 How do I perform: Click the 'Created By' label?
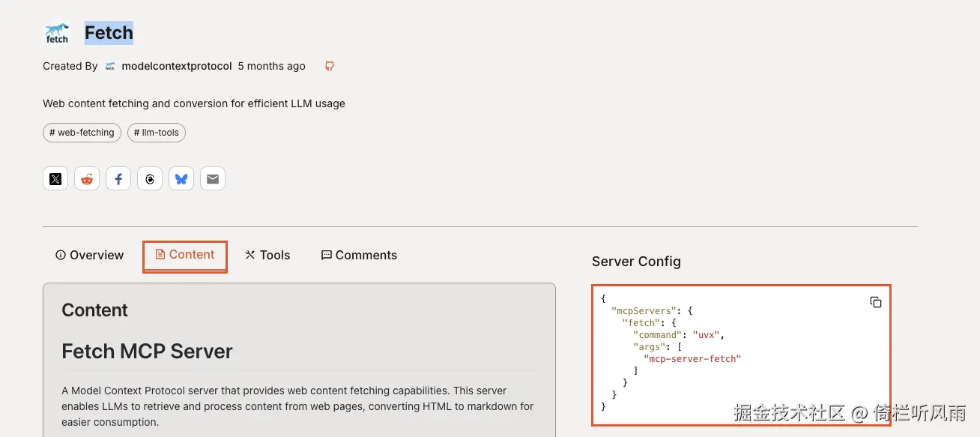[70, 66]
